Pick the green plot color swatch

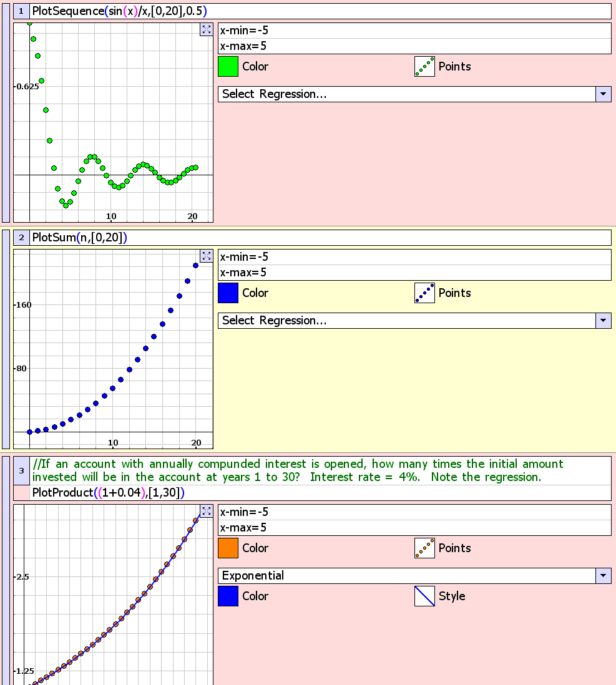pos(228,66)
